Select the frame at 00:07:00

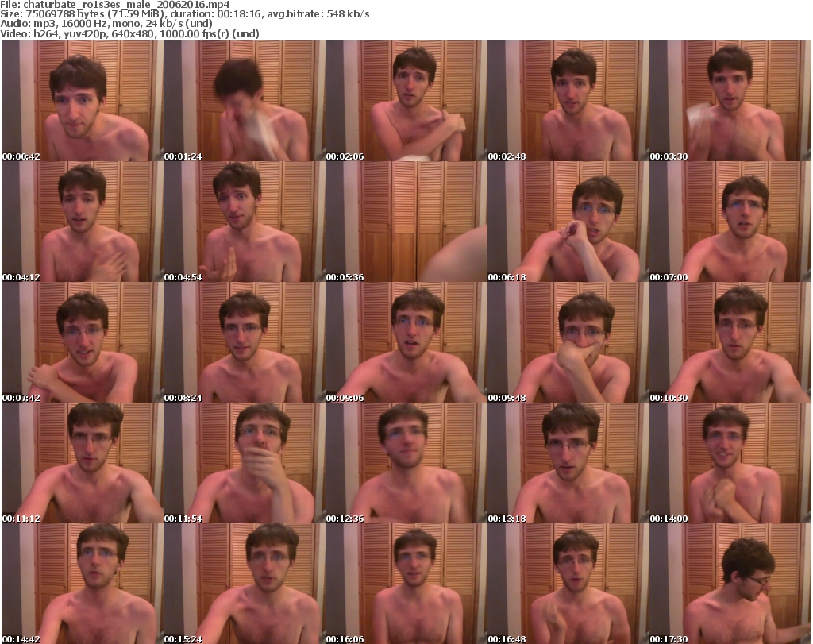coord(730,222)
